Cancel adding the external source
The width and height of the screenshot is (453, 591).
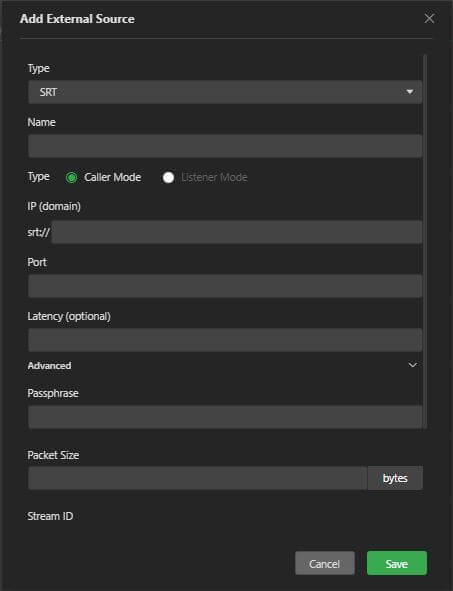click(x=324, y=563)
